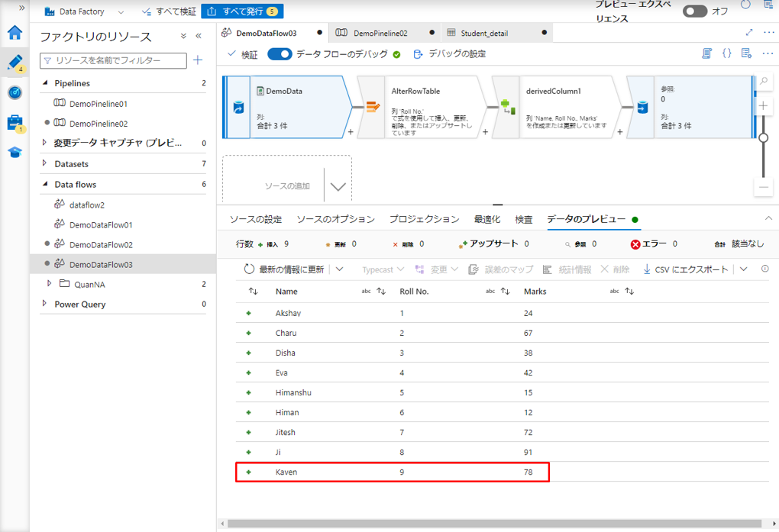Viewport: 779px width, 532px height.
Task: Expand the QuanNA folder
Action: click(50, 284)
